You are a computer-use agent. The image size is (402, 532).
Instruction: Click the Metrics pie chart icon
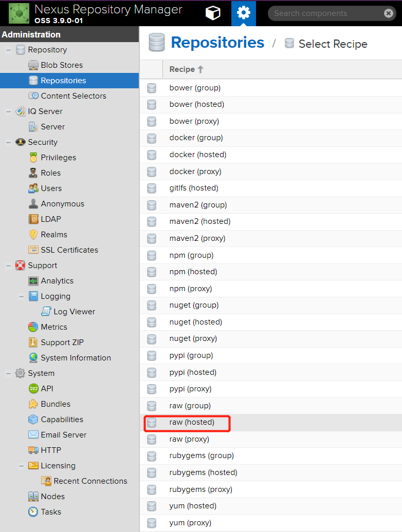[33, 327]
